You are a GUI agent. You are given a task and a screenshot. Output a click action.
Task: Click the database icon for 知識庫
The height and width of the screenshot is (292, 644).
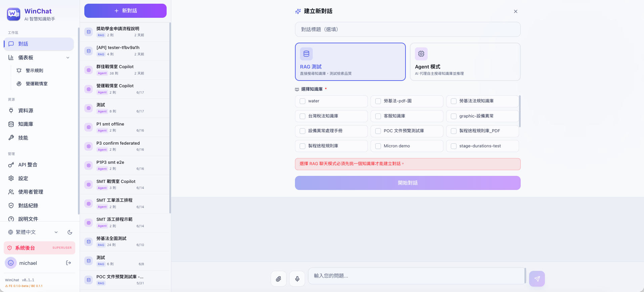(x=11, y=124)
